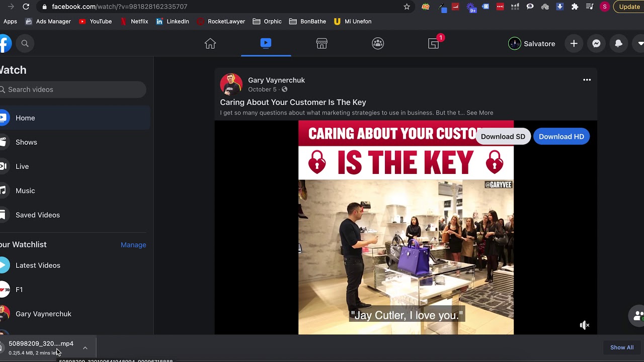Open the gray swirl extension icon

click(545, 7)
